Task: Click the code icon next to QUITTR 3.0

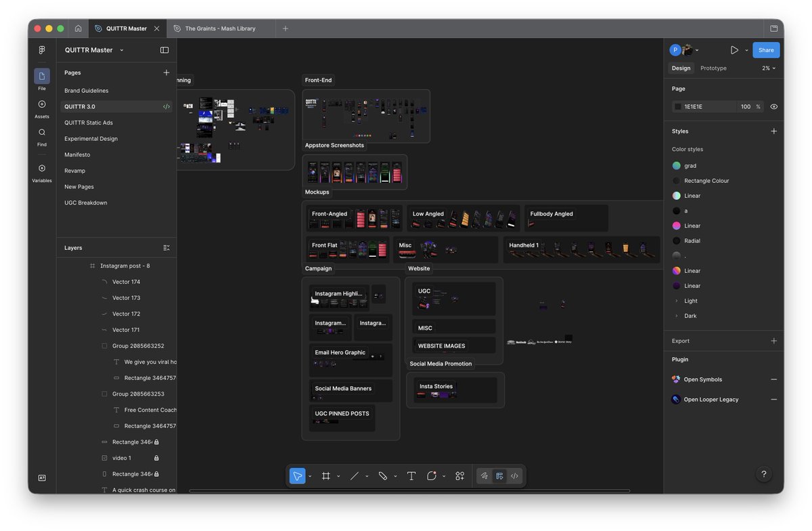Action: pyautogui.click(x=166, y=106)
